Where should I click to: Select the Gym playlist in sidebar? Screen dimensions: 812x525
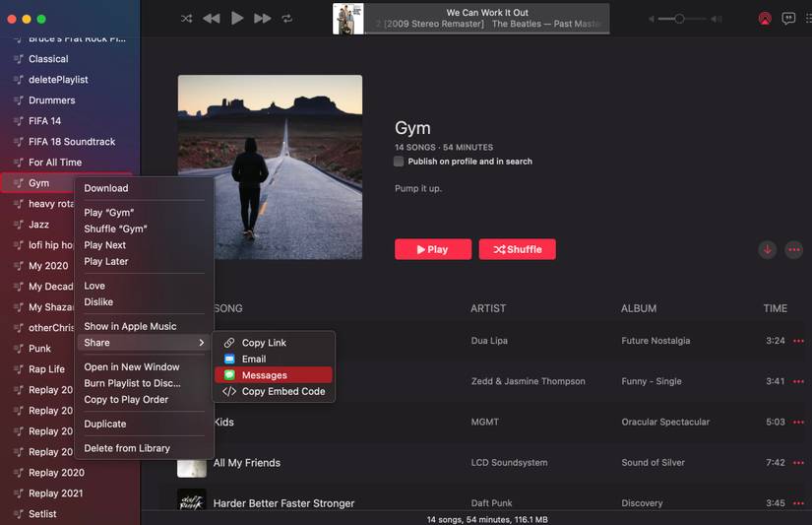tap(38, 183)
